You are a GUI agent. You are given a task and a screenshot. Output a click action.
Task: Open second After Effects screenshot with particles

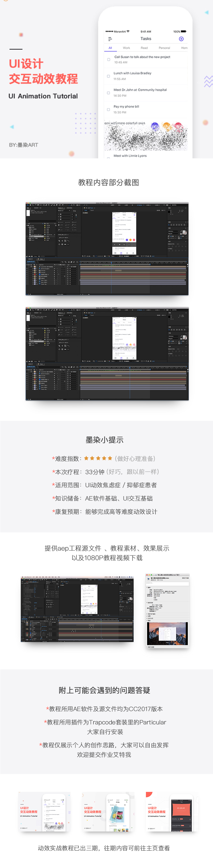click(x=107, y=353)
